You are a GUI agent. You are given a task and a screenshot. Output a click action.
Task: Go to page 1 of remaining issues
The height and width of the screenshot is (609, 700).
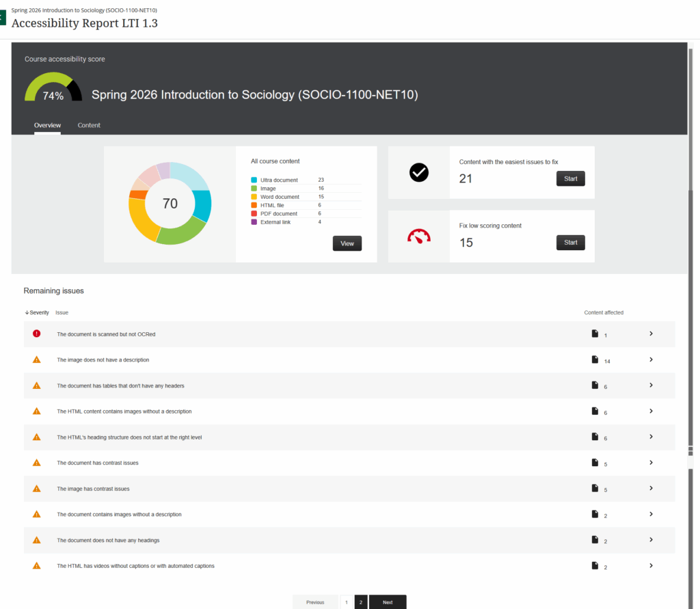(346, 602)
